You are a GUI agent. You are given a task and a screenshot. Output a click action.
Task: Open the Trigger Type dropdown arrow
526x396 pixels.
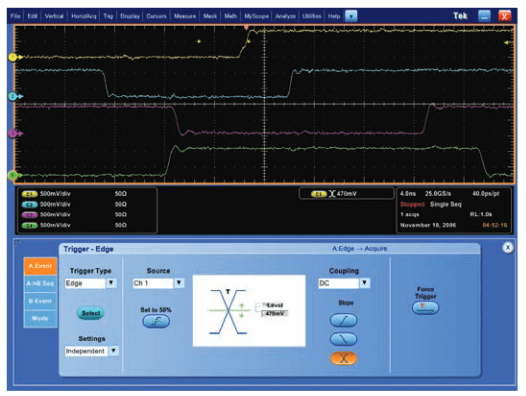[111, 283]
